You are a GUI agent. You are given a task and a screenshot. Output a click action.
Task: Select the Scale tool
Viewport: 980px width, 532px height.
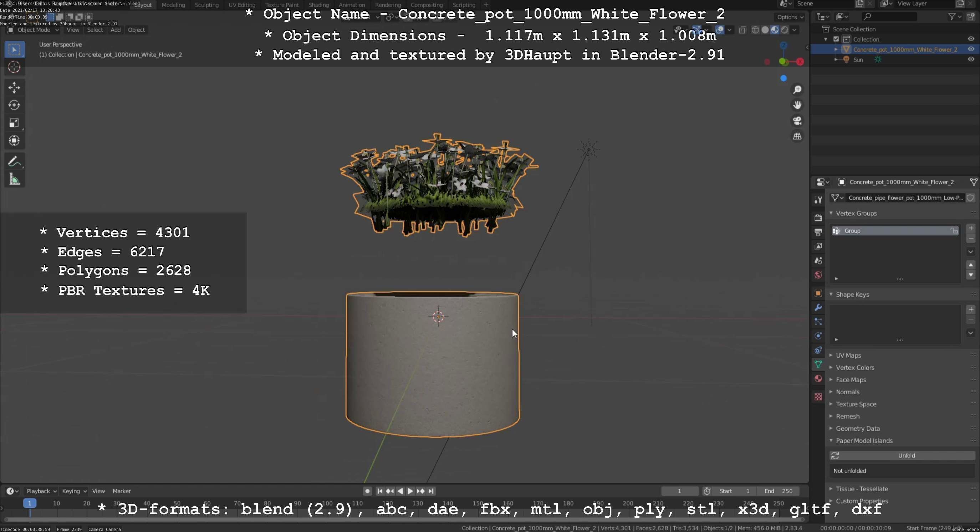(x=15, y=123)
